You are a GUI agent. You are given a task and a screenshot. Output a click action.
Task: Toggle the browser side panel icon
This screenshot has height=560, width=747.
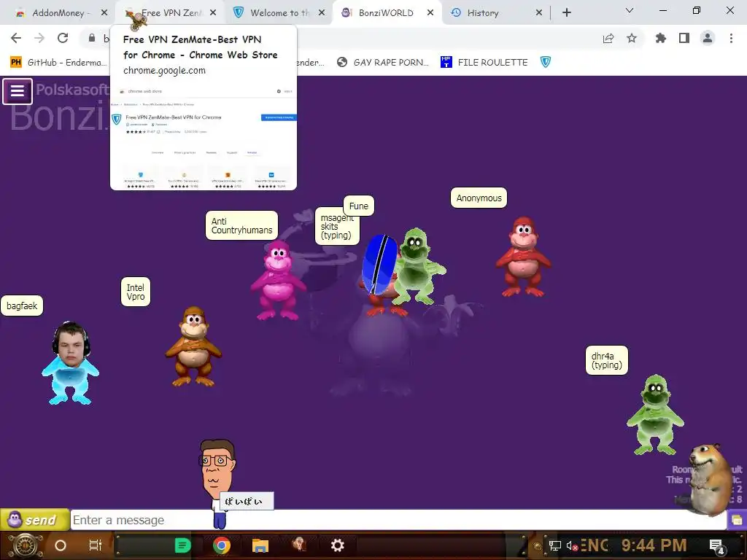tap(684, 38)
